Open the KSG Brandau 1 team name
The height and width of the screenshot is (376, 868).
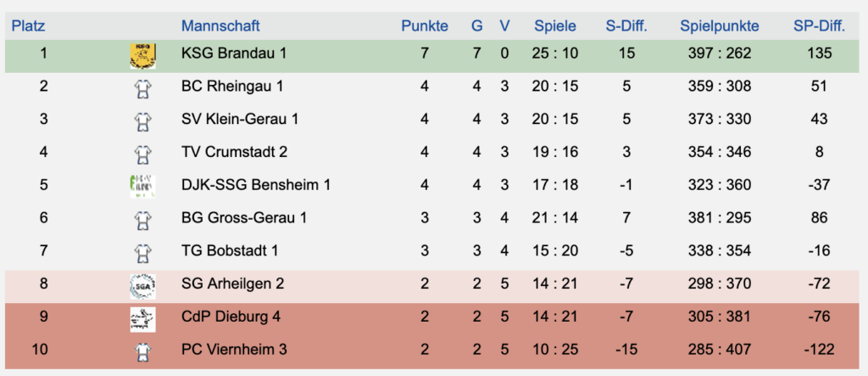click(x=234, y=53)
